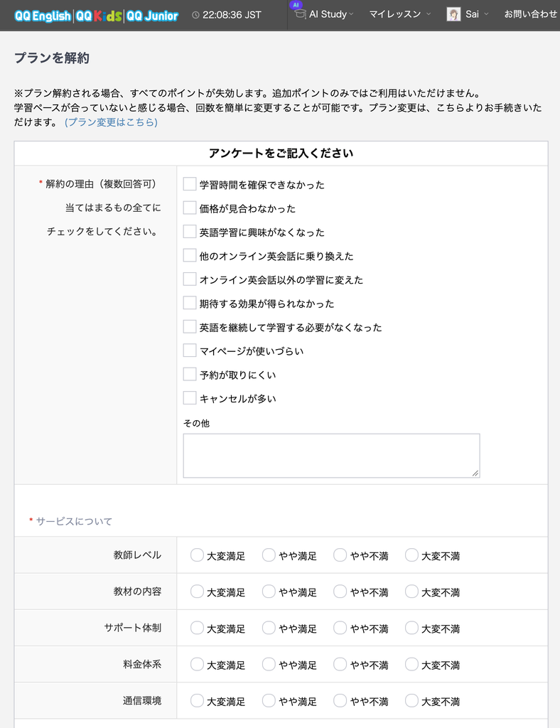This screenshot has height=728, width=560.
Task: Select 大変満足 for 教材の内容
Action: coord(197,591)
